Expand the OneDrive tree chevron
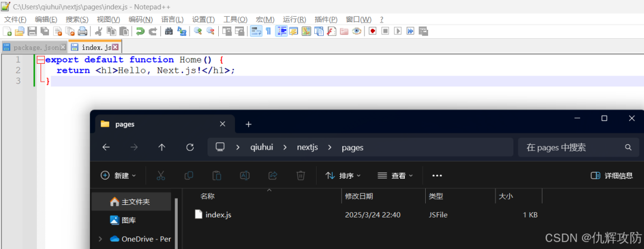The width and height of the screenshot is (644, 249). click(101, 239)
